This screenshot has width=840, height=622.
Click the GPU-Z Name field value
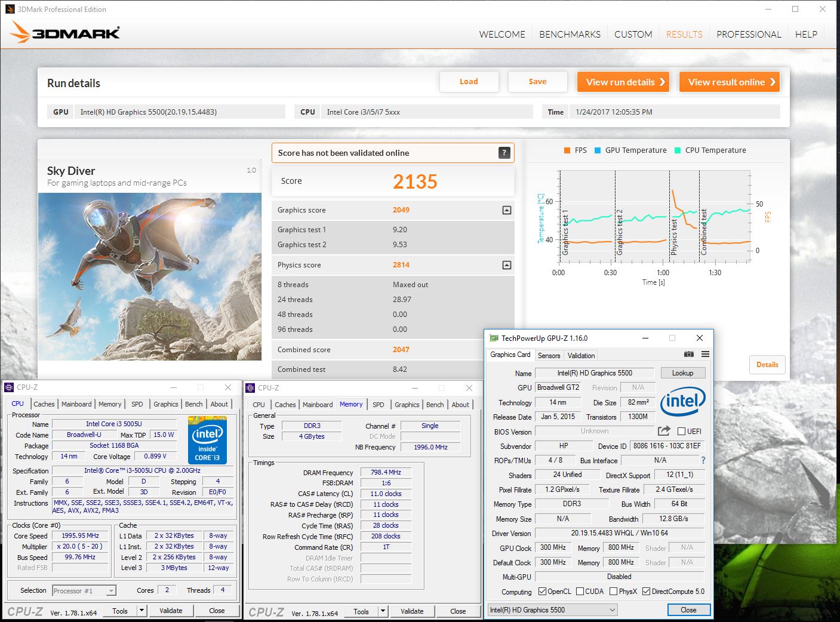(595, 373)
